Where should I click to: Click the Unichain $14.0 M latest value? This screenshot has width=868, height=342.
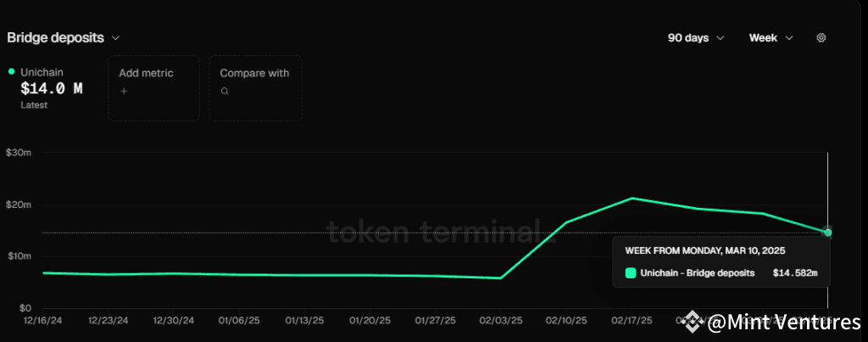51,88
